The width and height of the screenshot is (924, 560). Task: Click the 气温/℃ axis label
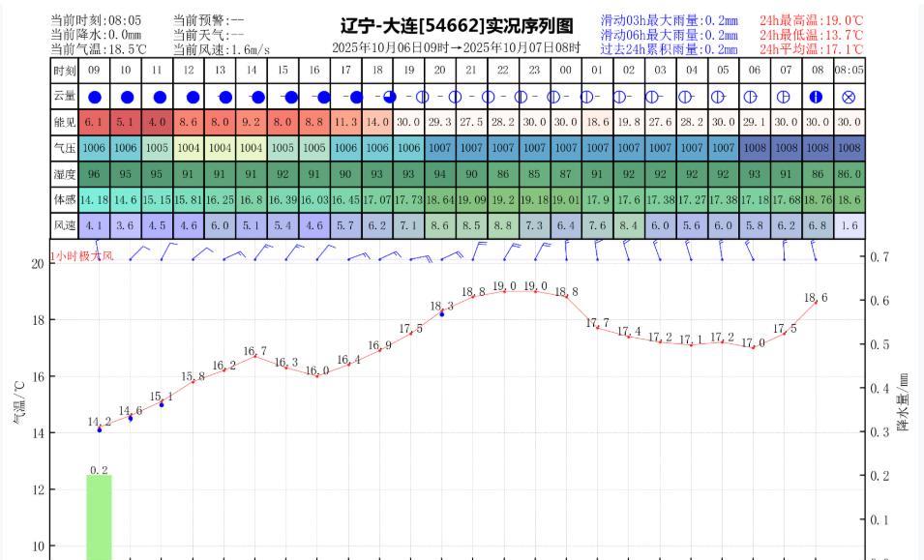[18, 402]
